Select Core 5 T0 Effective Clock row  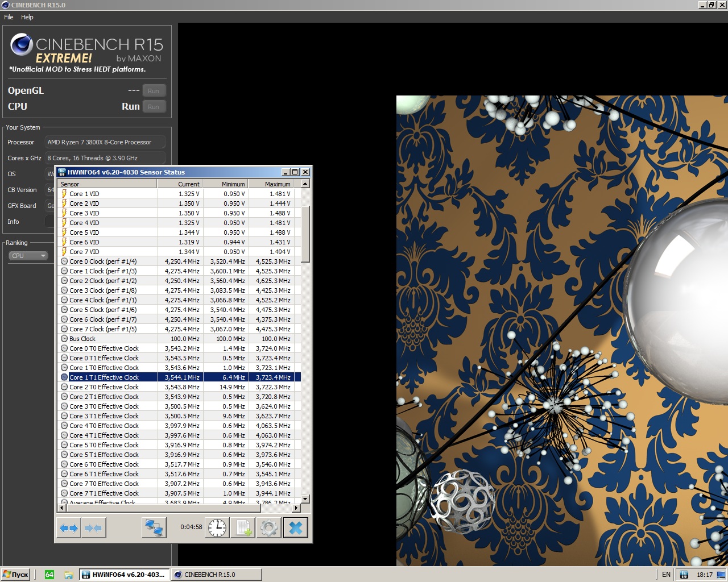(180, 445)
